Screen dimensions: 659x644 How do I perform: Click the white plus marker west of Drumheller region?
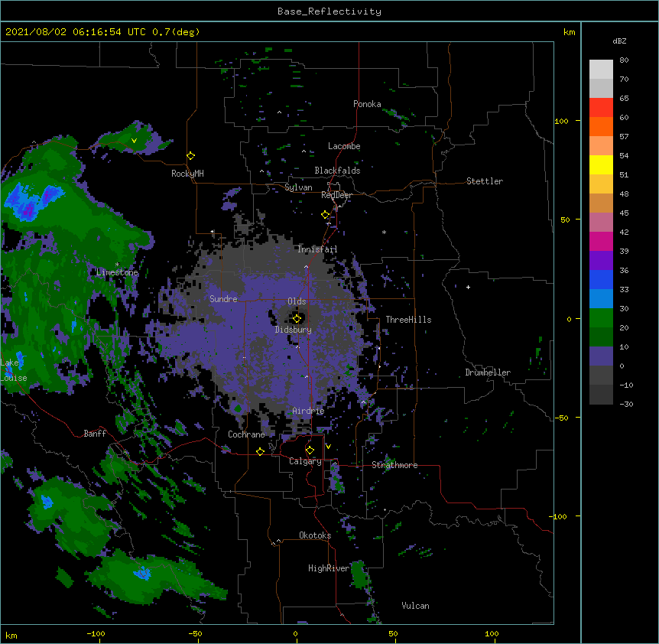tap(468, 287)
